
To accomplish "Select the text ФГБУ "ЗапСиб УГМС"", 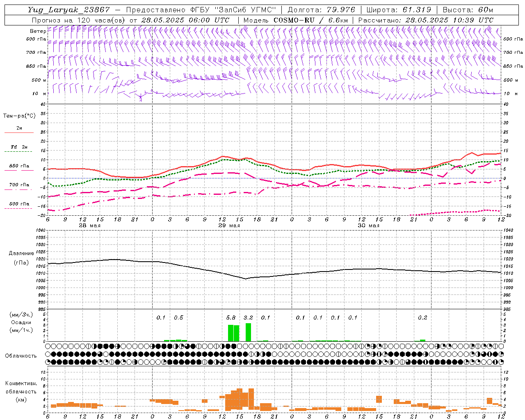I will click(x=233, y=10).
